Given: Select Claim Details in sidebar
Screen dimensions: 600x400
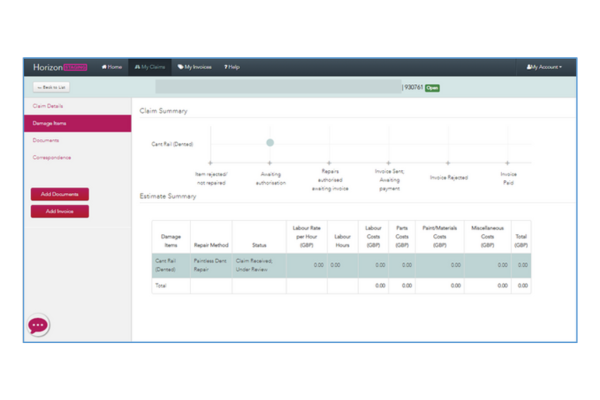Looking at the screenshot, I should pos(48,106).
